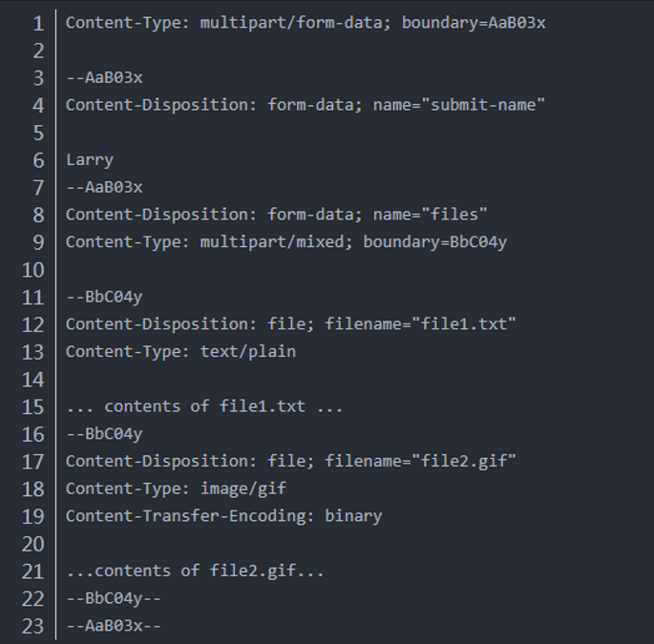Click the contents of file2.gif placeholder line
This screenshot has width=654, height=644.
pos(195,571)
